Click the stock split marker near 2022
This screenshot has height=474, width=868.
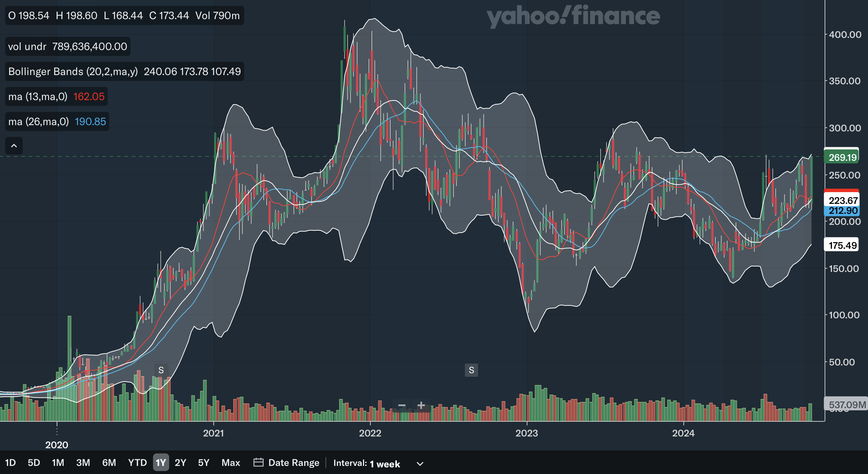pos(471,370)
